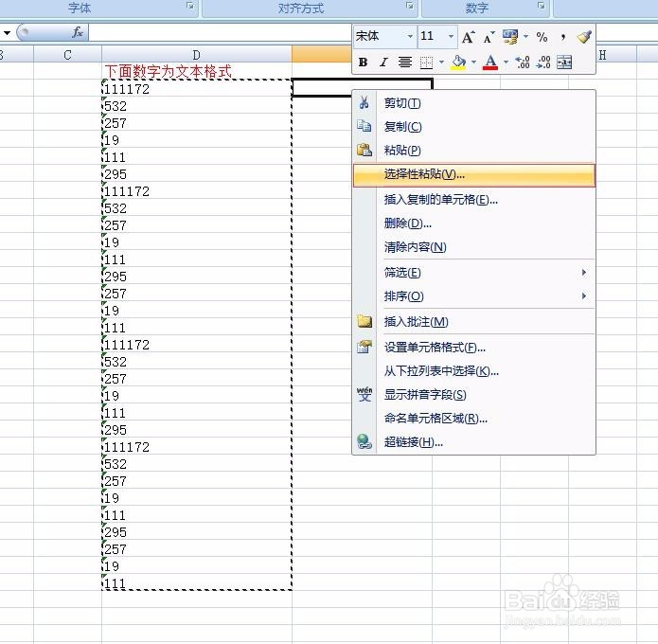This screenshot has width=658, height=644.
Task: Open the 宋体 font name dropdown
Action: point(410,37)
